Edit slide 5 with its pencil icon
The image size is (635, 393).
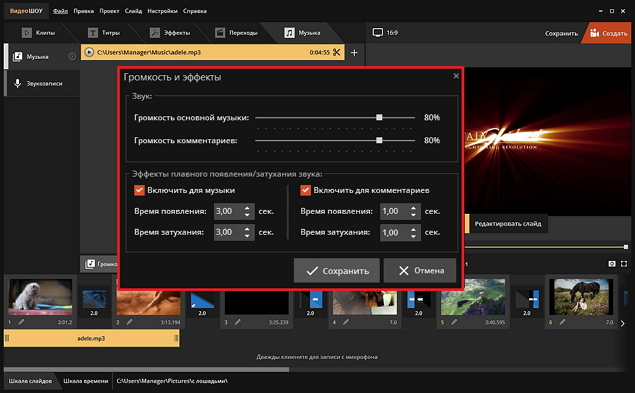pos(454,322)
